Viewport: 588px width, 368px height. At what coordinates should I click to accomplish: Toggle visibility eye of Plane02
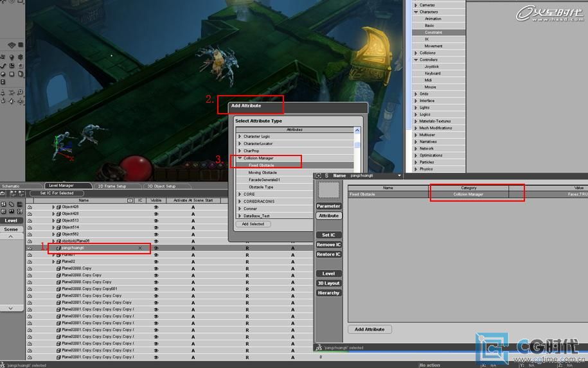tap(156, 261)
